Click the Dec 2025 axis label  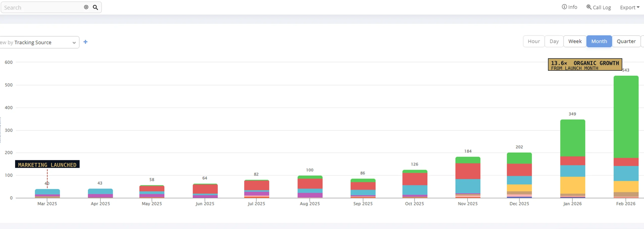coord(519,204)
